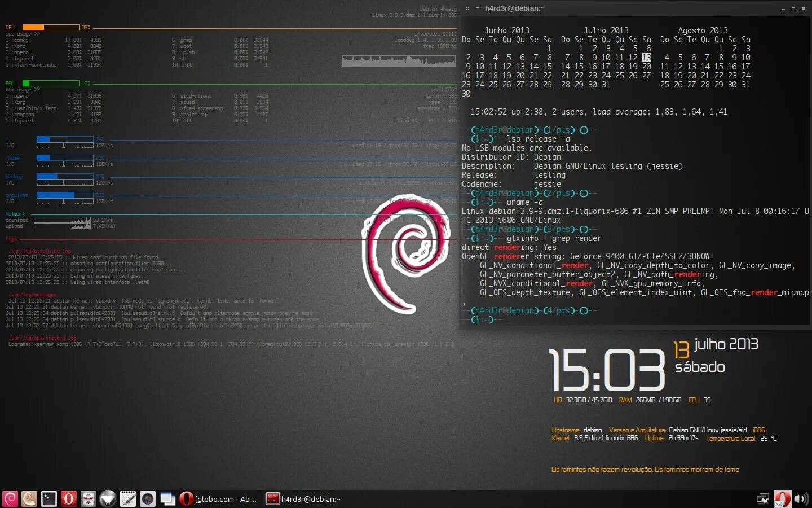Switch to the globo.com Opera taskbar window

[x=218, y=499]
